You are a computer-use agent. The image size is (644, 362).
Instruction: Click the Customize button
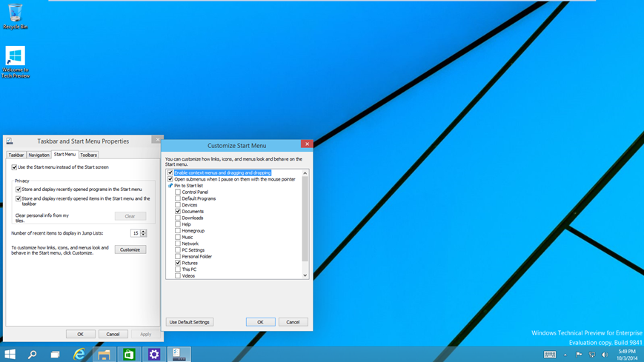tap(130, 249)
